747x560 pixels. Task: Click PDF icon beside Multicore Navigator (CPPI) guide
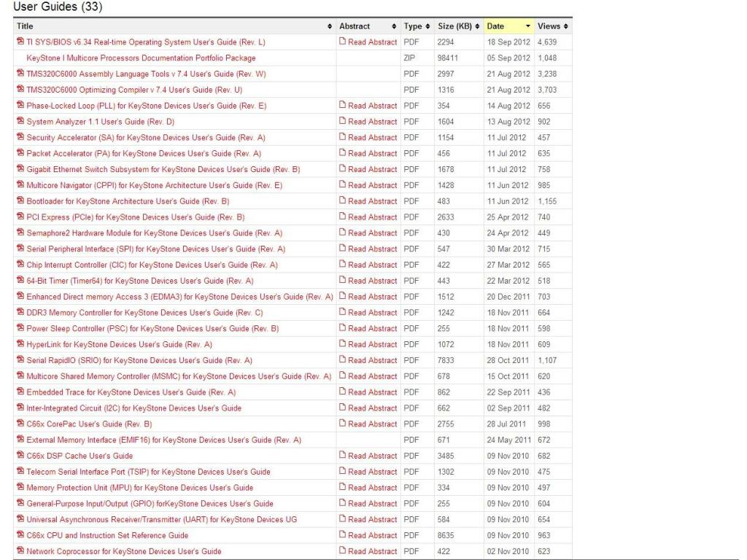pyautogui.click(x=20, y=184)
